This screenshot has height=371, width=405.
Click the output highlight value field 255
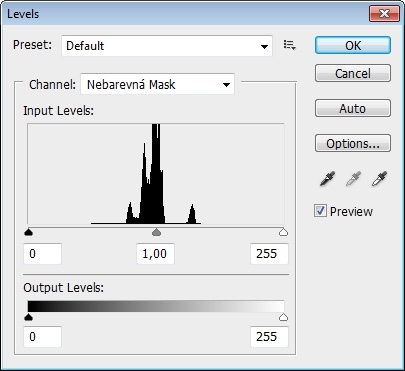tap(269, 337)
